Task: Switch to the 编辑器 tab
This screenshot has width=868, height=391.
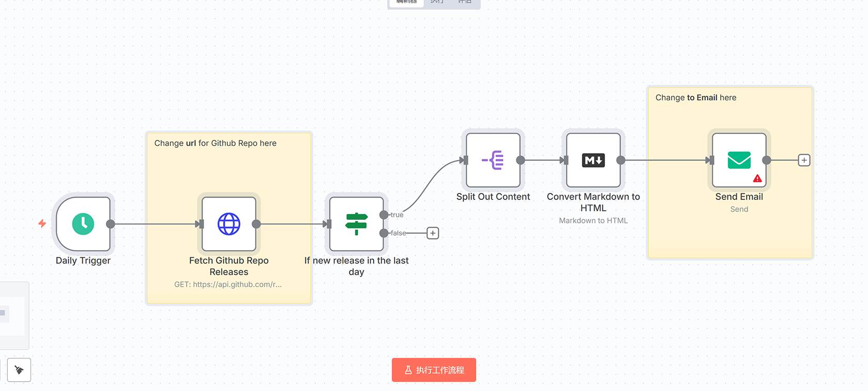Action: (x=407, y=2)
